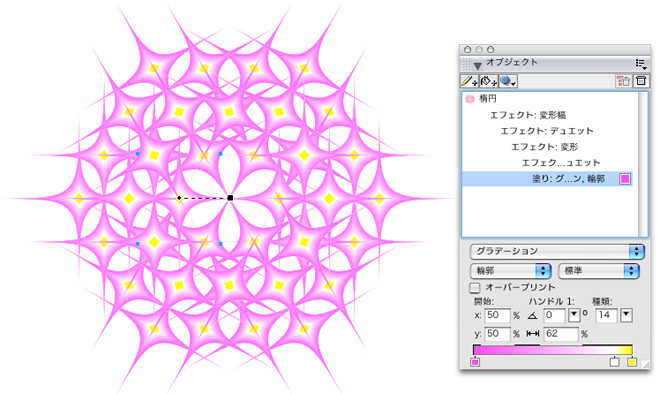Click the handle angle icon

pyautogui.click(x=532, y=315)
